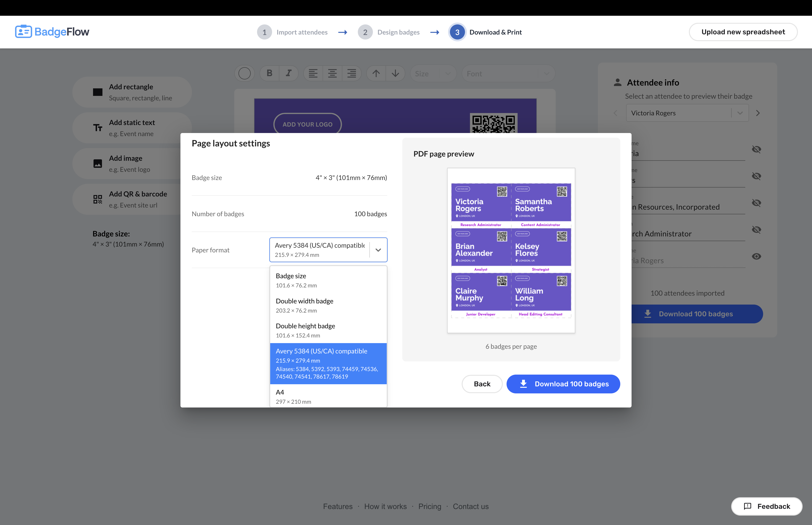The width and height of the screenshot is (812, 525).
Task: Click the Attendee info person icon
Action: (617, 82)
